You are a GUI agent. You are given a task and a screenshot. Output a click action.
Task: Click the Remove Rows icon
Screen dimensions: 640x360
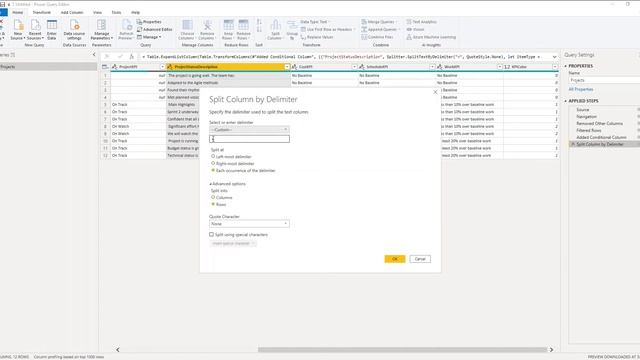[x=243, y=26]
